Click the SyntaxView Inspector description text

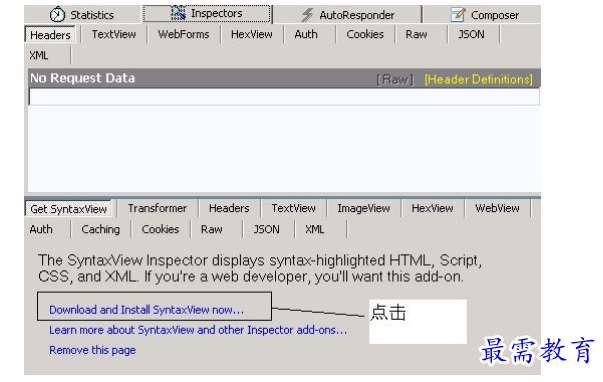pos(260,269)
